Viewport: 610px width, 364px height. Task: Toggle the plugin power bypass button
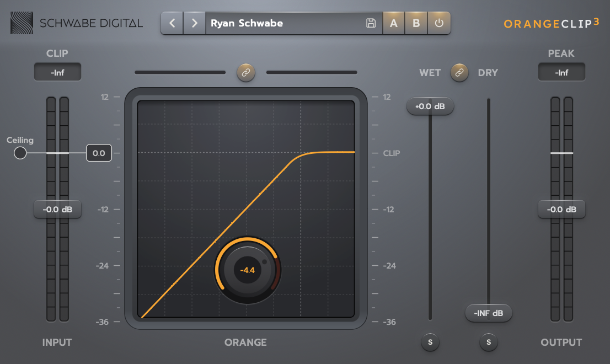pos(439,23)
